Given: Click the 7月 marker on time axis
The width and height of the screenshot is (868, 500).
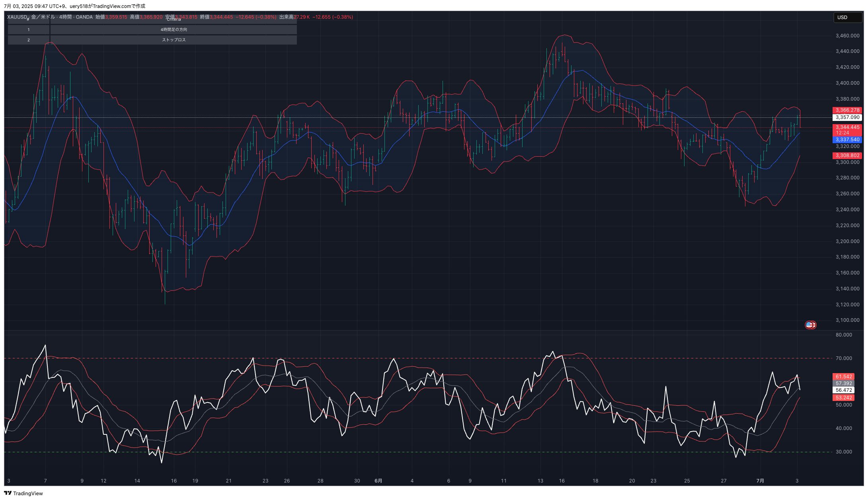Looking at the screenshot, I should [x=760, y=481].
